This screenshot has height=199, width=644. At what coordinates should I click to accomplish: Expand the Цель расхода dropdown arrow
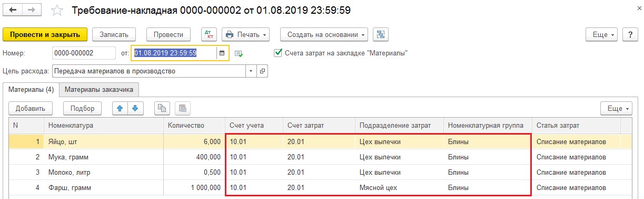[251, 71]
